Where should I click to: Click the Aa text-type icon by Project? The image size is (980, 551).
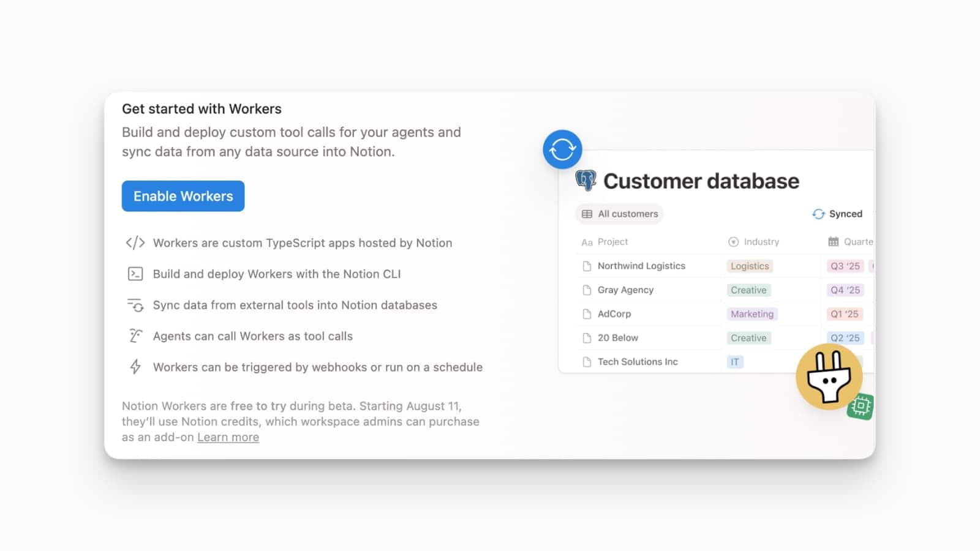tap(587, 242)
